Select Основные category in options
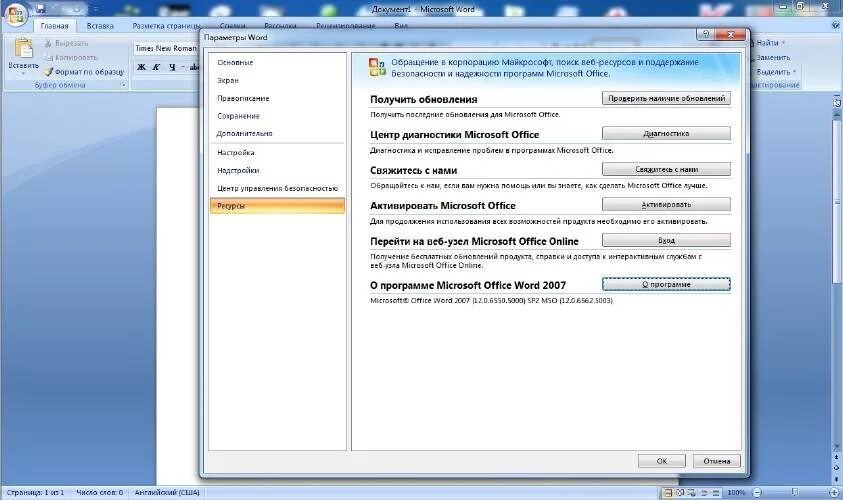 pos(277,62)
